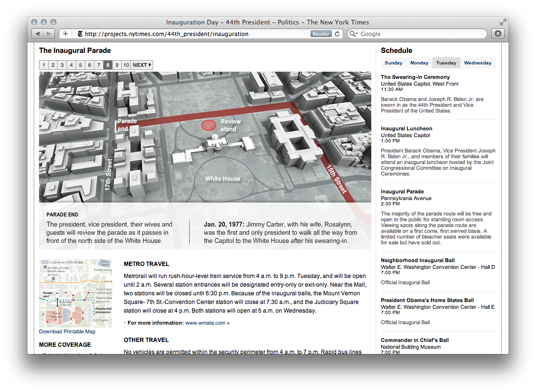
Task: Reload the page with refresh icon
Action: click(x=338, y=34)
